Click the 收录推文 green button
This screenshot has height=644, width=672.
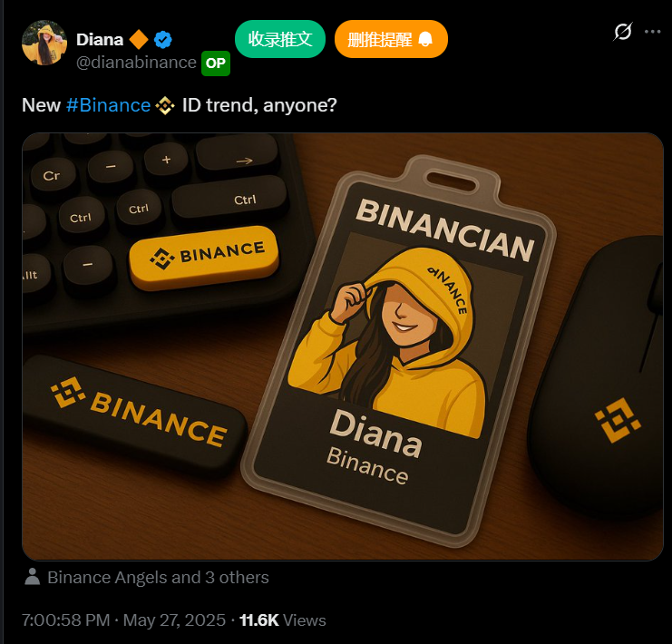pyautogui.click(x=280, y=39)
